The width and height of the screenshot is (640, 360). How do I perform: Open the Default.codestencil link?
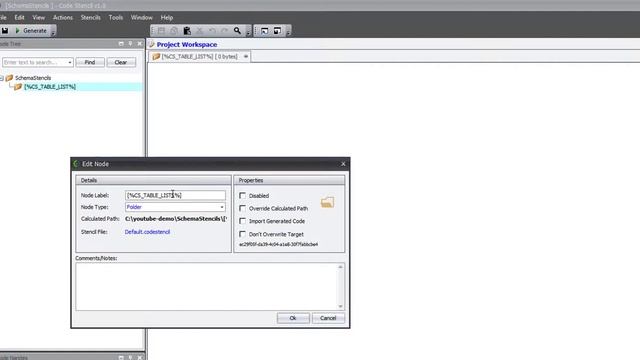pos(147,232)
